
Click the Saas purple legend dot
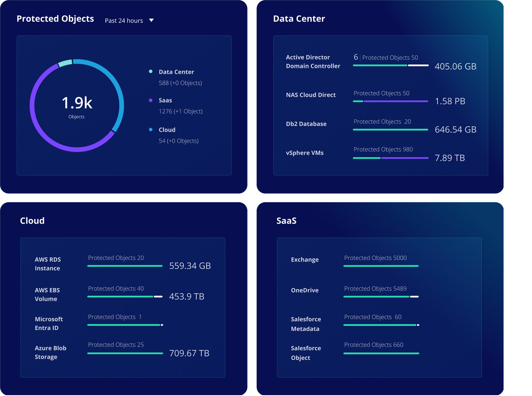coord(151,100)
